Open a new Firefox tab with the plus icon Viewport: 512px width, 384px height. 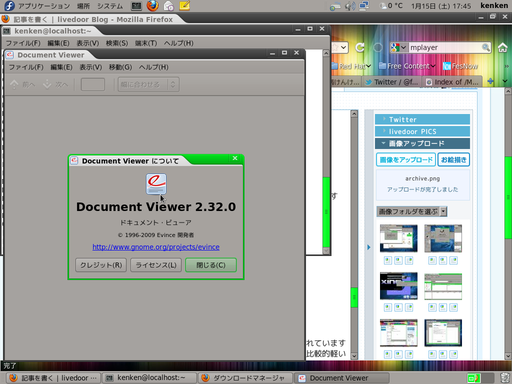coord(491,81)
